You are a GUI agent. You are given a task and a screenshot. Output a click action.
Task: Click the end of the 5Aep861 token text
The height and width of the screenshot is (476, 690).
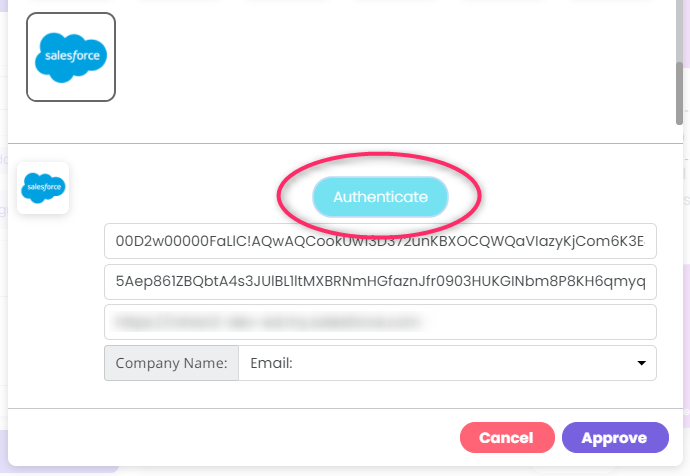point(643,282)
